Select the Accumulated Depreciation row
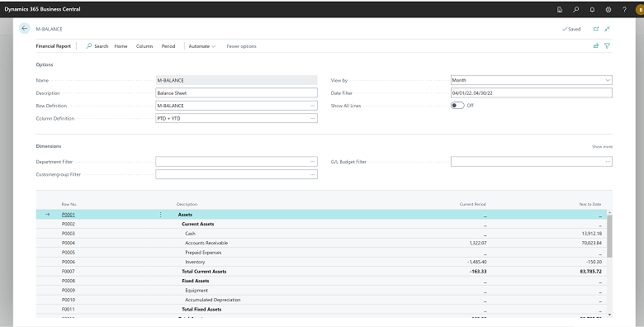 321,300
